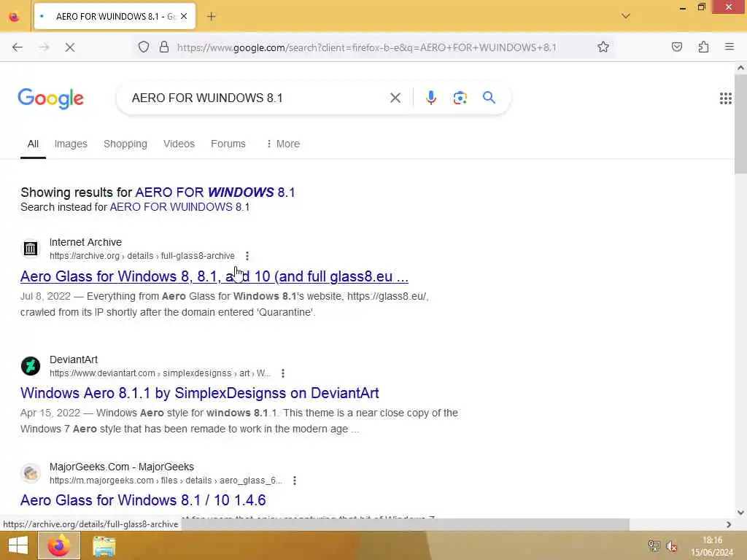Search instead for AERO FOR WUINDOWS 8.1

point(179,207)
